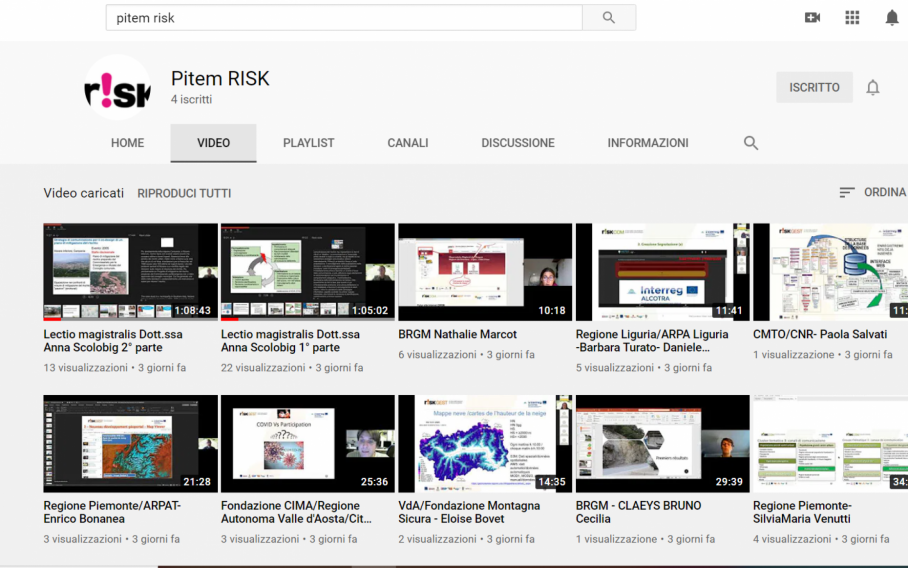The image size is (908, 568).
Task: Open BRGM CLAEYS BRUNO Cecilia thumbnail
Action: [662, 444]
